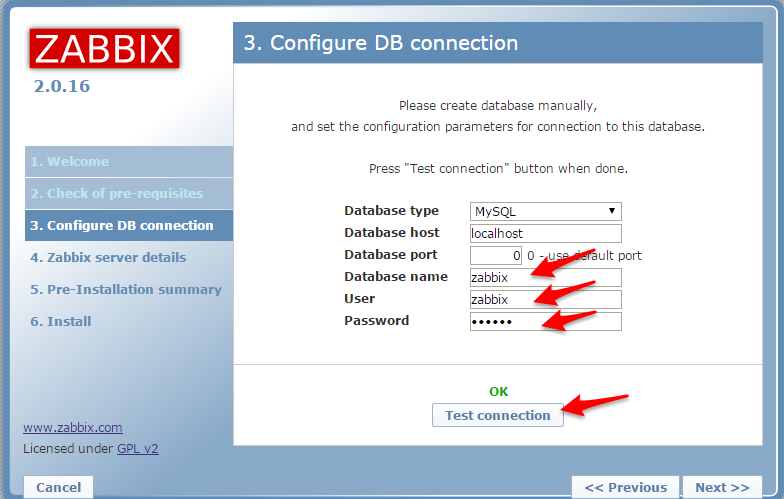Follow the GPL v2 license link

[138, 449]
